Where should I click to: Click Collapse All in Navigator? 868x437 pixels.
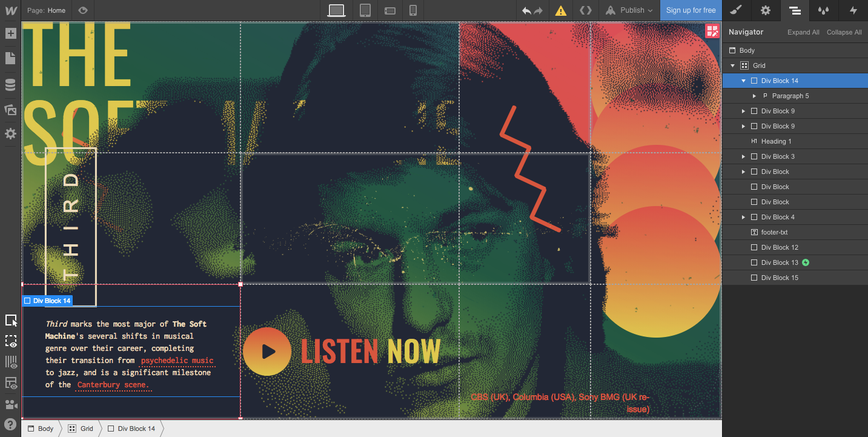tap(844, 32)
